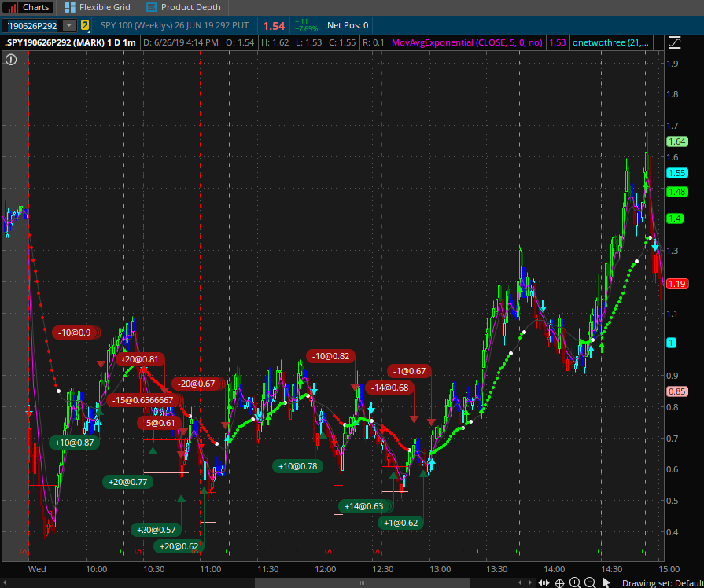Viewport: 704px width, 588px height.
Task: Click the zoom in magnifier icon
Action: (x=575, y=582)
